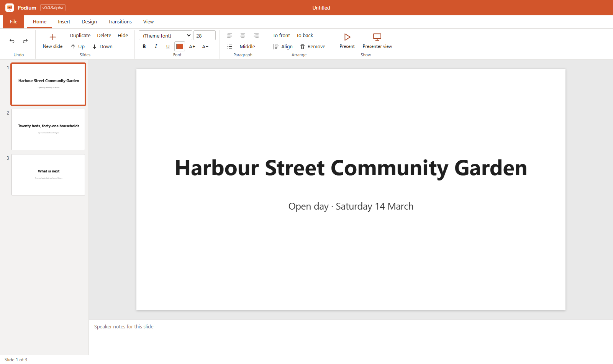Open the Theme font dropdown
This screenshot has height=364, width=613.
166,35
